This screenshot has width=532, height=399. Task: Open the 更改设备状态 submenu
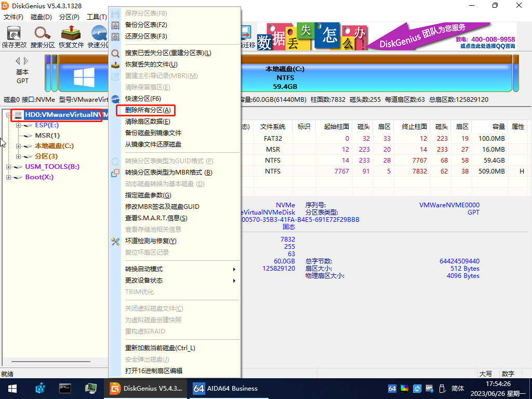(x=180, y=281)
